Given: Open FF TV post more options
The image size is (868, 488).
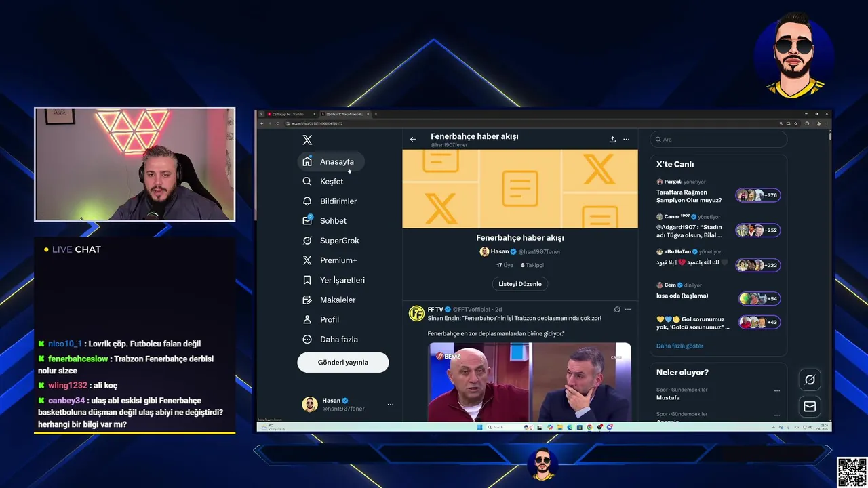Looking at the screenshot, I should tap(628, 309).
